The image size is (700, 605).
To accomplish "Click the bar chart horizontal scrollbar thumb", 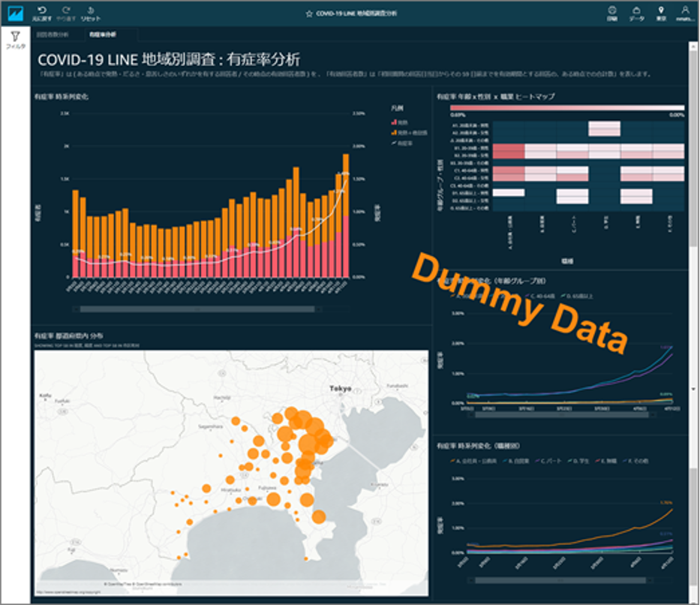I will click(197, 309).
